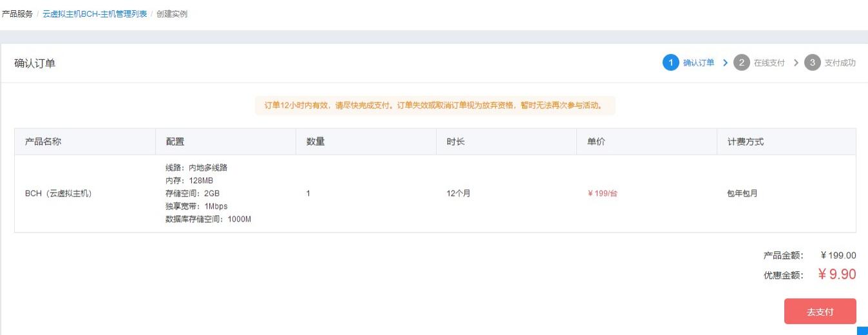Click the 确认订单 step label
The width and height of the screenshot is (868, 335).
click(699, 62)
